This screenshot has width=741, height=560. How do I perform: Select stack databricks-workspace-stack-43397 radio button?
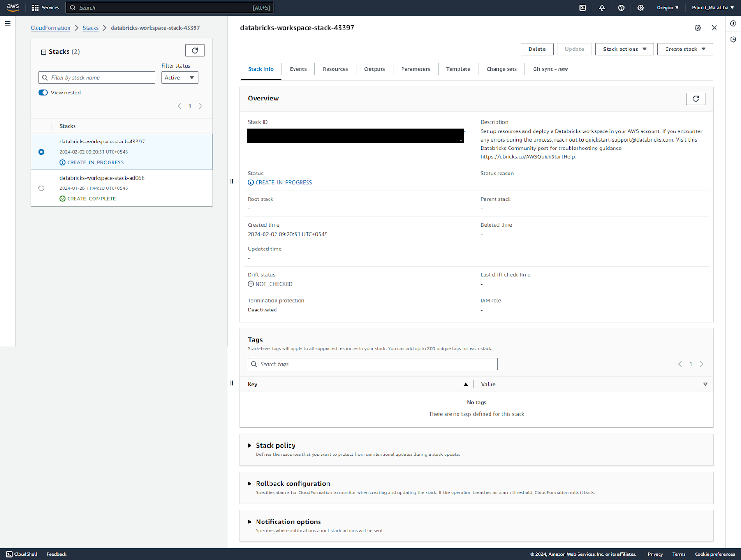click(41, 152)
